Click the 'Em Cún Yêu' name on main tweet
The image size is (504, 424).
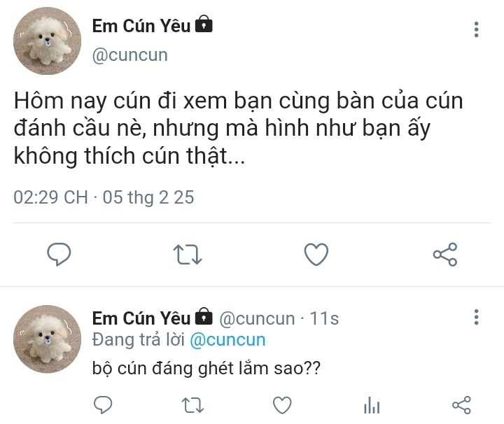141,26
